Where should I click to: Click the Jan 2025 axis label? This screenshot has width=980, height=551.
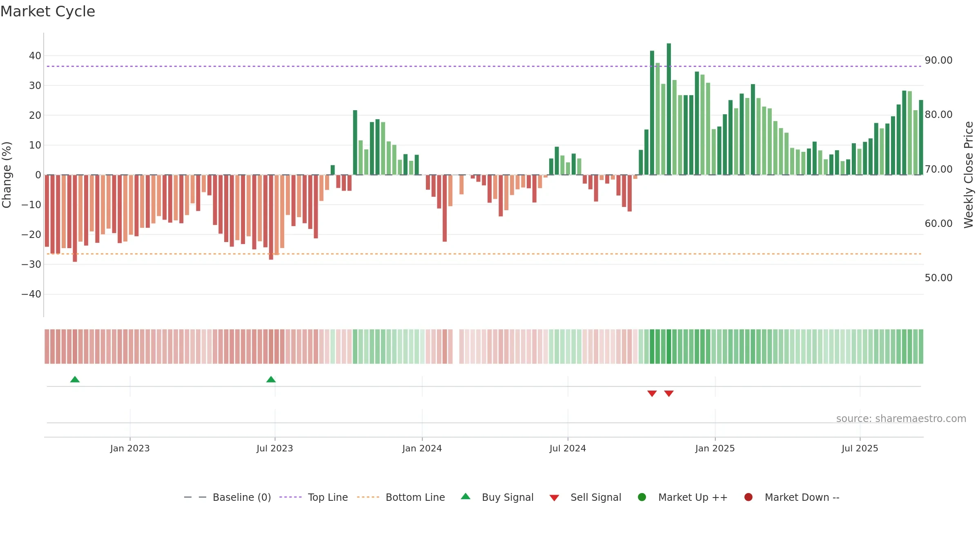pyautogui.click(x=715, y=449)
